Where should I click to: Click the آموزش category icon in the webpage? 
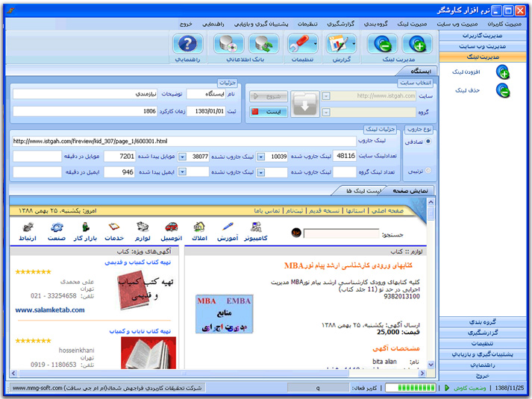(x=228, y=227)
